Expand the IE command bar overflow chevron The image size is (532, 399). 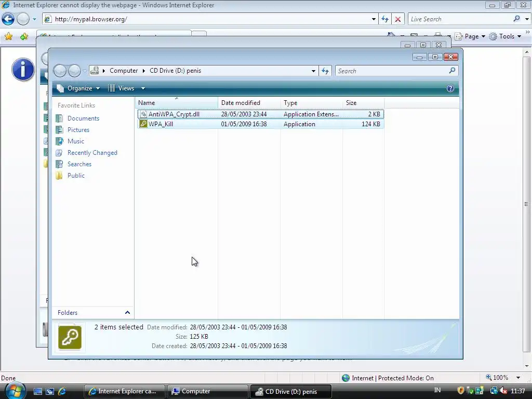(527, 32)
